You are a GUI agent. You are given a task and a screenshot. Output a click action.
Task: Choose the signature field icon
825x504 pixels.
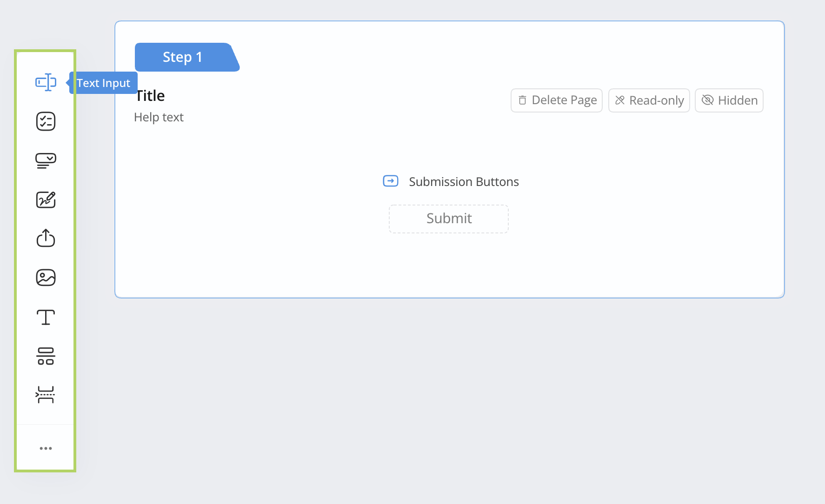(x=46, y=199)
